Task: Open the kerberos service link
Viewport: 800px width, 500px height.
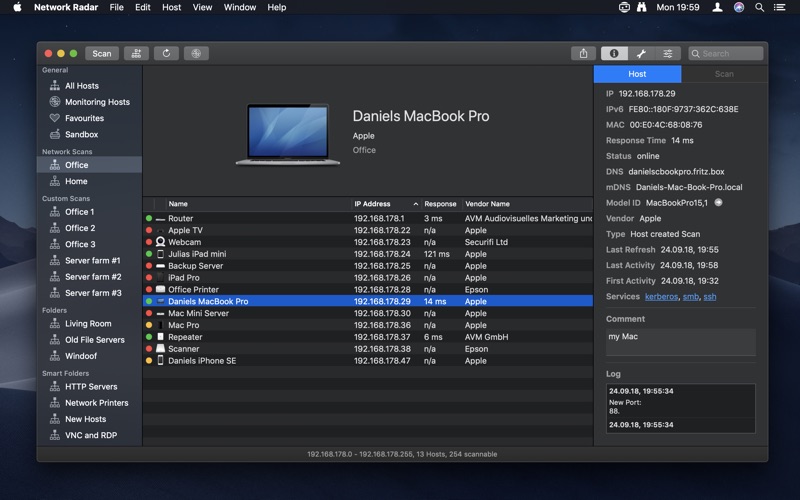Action: click(661, 296)
